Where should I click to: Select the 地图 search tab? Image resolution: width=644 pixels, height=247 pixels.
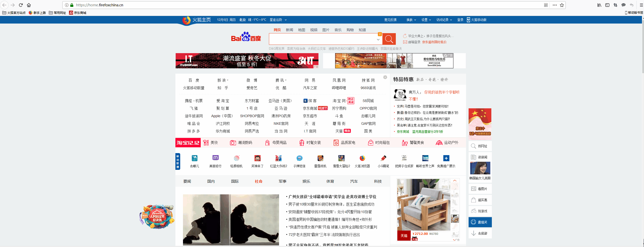302,30
